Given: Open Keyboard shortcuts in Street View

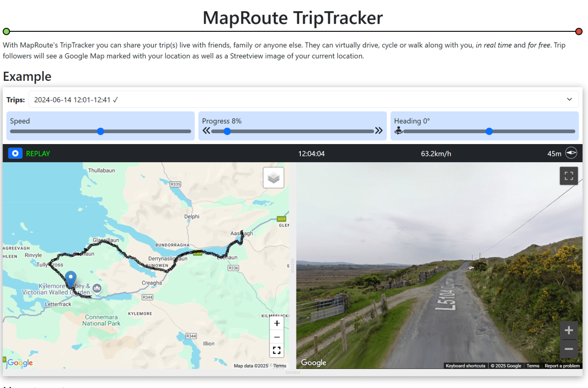Looking at the screenshot, I should pos(465,366).
